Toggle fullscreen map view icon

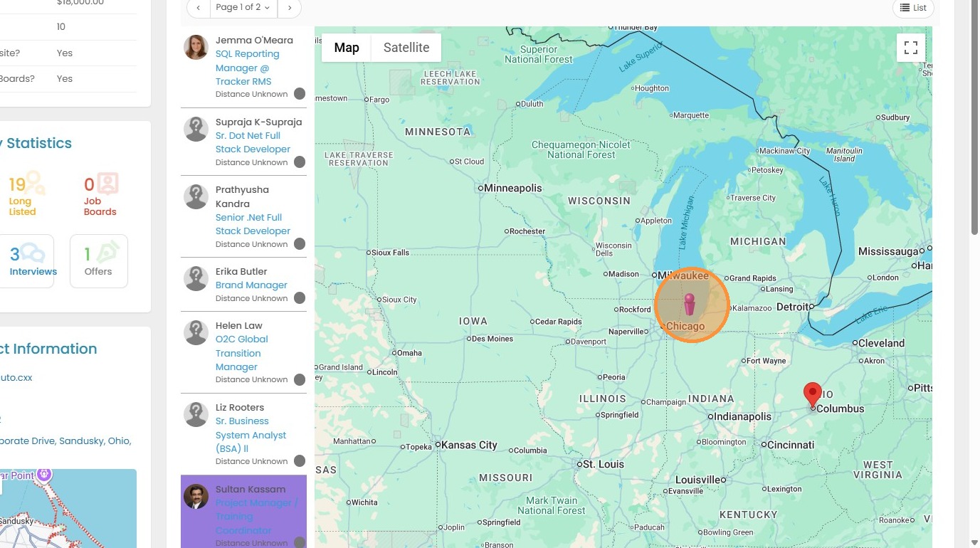pos(910,48)
